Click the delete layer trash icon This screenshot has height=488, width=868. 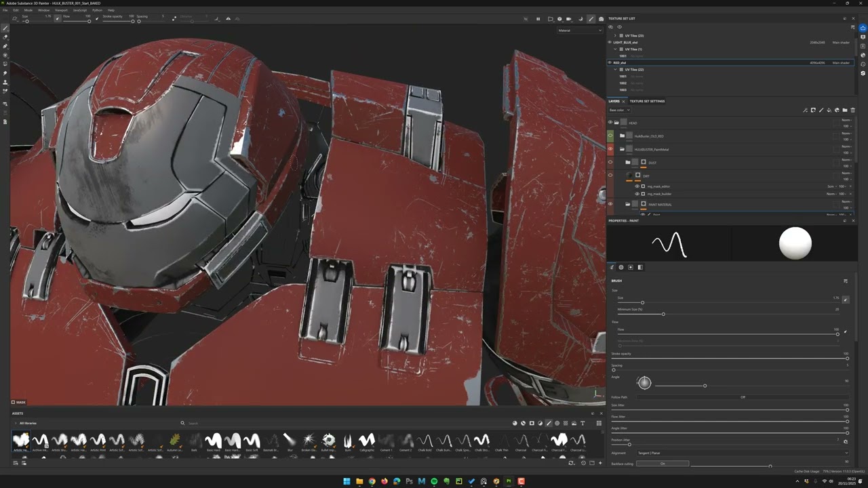click(x=853, y=110)
